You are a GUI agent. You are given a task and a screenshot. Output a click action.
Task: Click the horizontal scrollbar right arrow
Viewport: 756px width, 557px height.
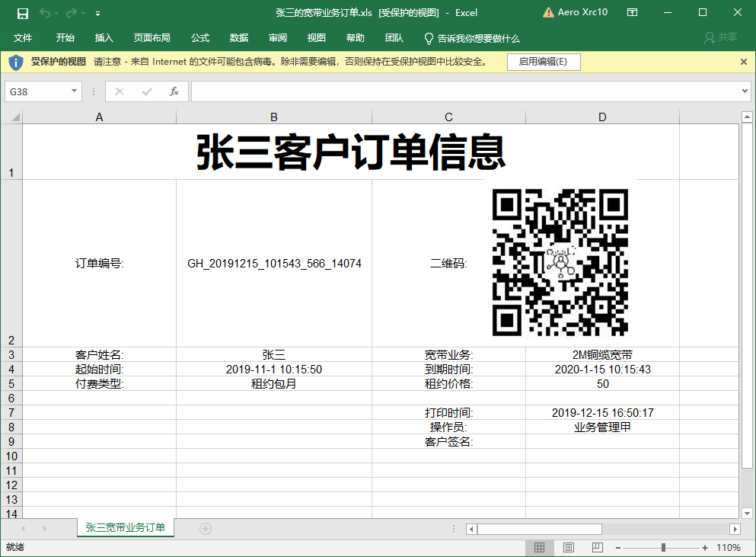(735, 529)
